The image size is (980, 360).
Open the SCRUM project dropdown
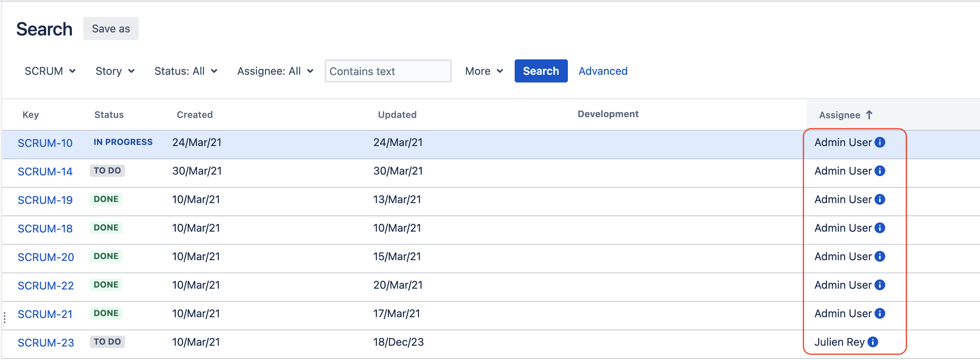50,71
